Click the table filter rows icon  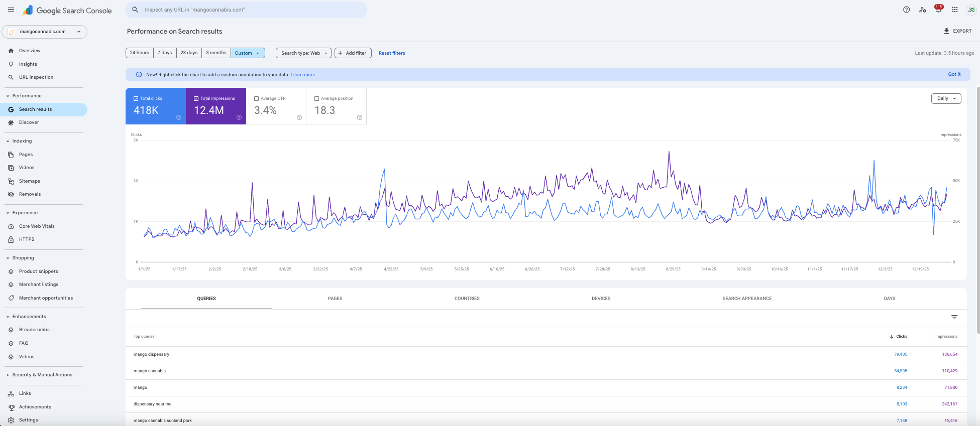pos(954,317)
